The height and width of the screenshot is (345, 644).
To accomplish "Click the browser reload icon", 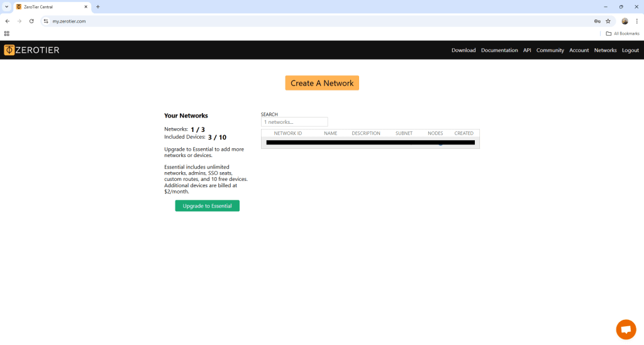I will (31, 21).
